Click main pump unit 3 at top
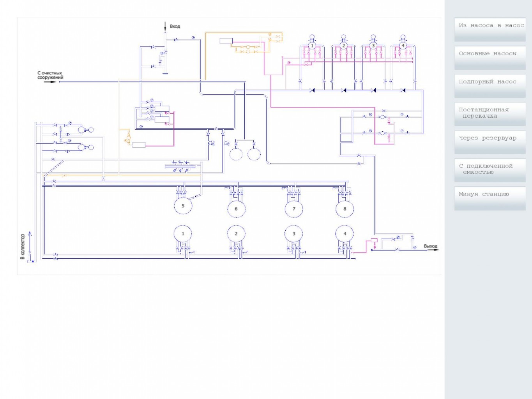Viewport: 532px width, 399px height. [373, 45]
